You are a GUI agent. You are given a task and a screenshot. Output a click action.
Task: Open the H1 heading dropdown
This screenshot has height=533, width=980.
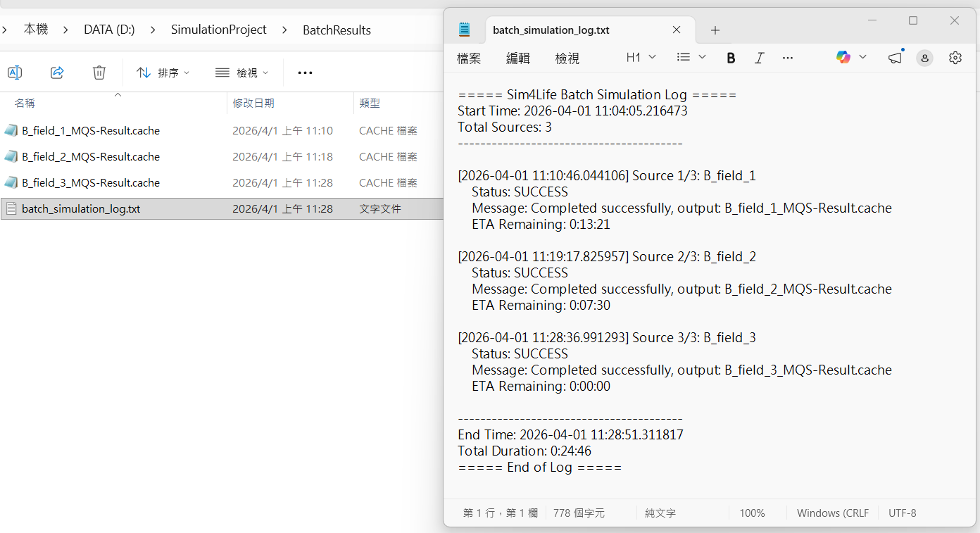click(641, 58)
